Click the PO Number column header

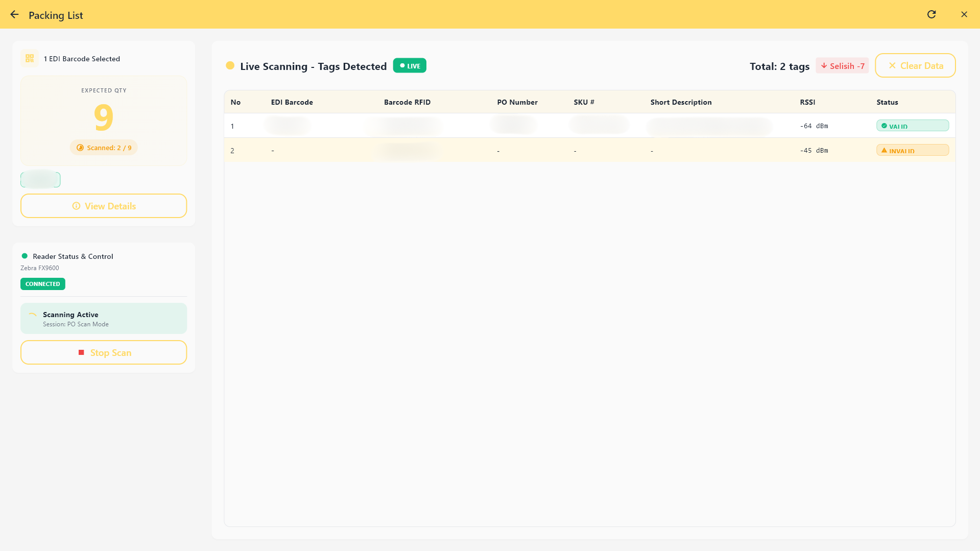tap(517, 102)
